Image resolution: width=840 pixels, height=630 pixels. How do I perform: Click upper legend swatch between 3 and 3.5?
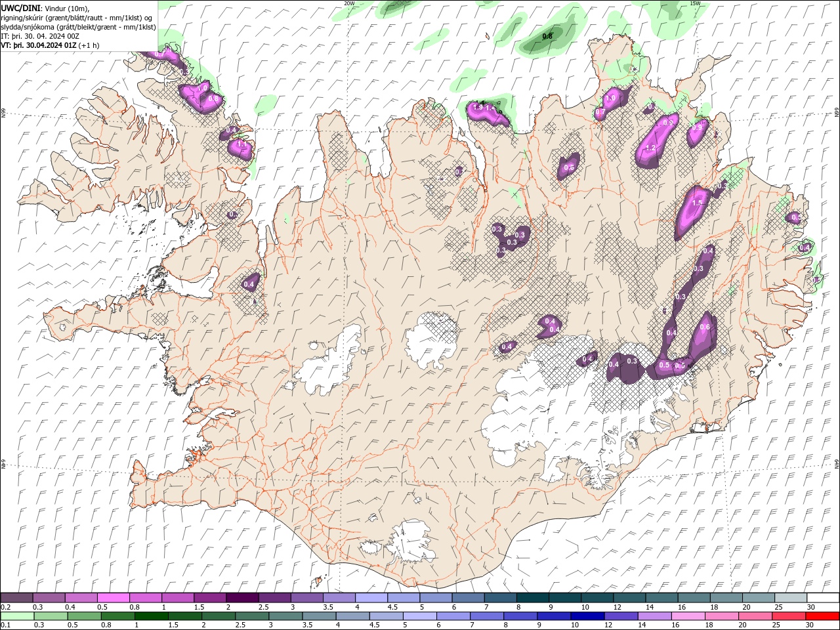point(307,598)
